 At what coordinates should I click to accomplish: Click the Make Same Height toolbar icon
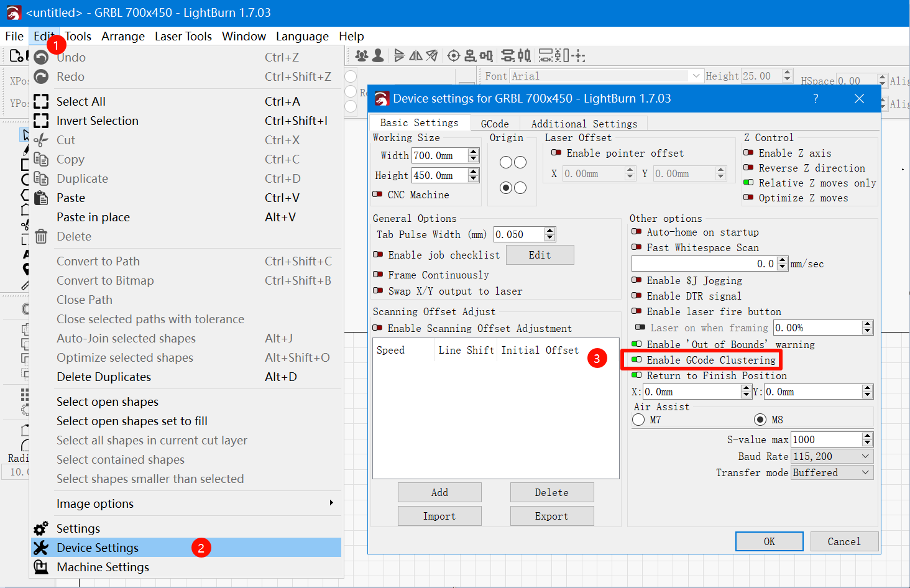(561, 56)
